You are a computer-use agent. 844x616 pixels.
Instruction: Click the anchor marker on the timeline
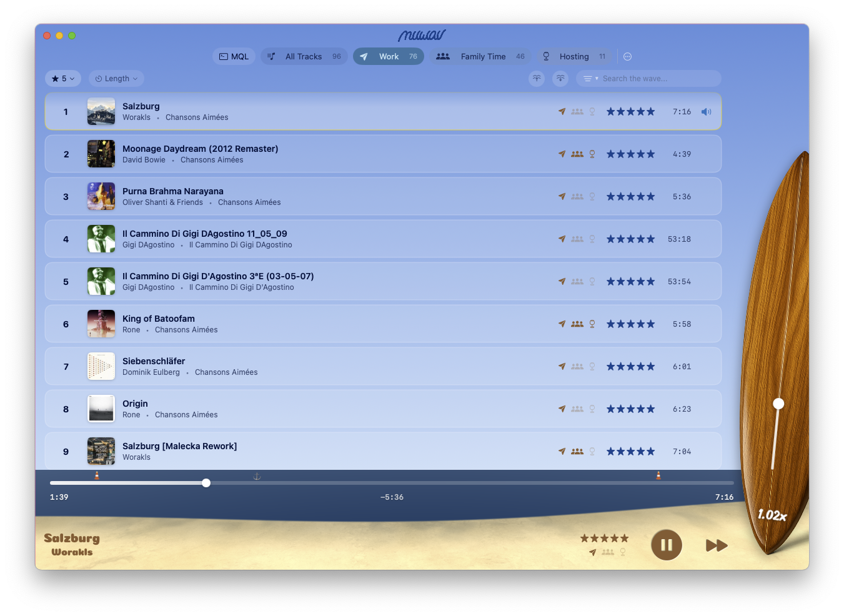click(x=257, y=476)
